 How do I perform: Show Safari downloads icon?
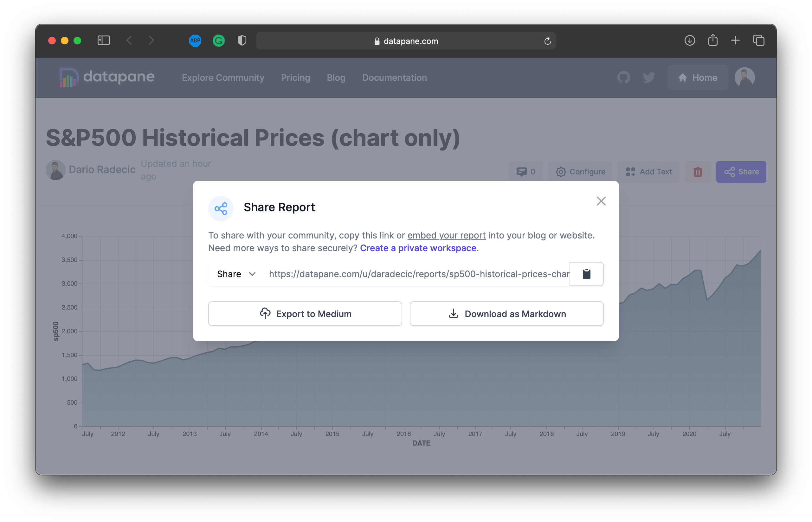tap(689, 41)
